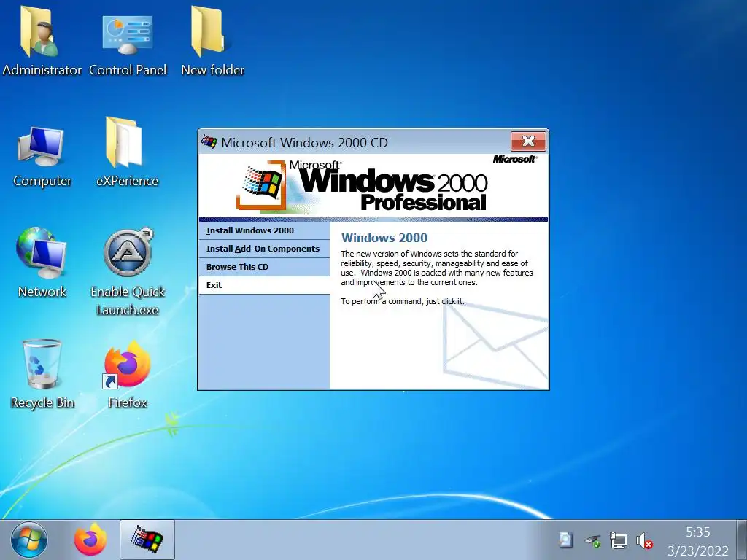Choose Install Windows 2000
The width and height of the screenshot is (747, 560).
pyautogui.click(x=264, y=230)
